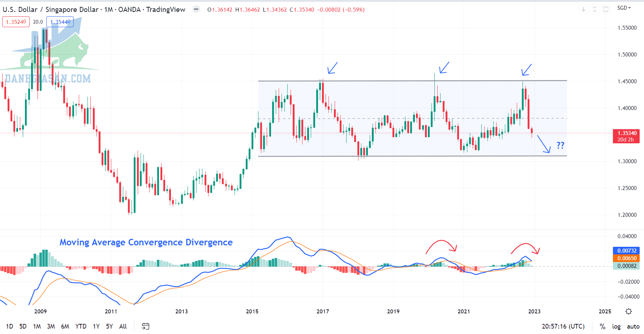Click the 2025 time axis label
644x334 pixels.
coord(605,311)
